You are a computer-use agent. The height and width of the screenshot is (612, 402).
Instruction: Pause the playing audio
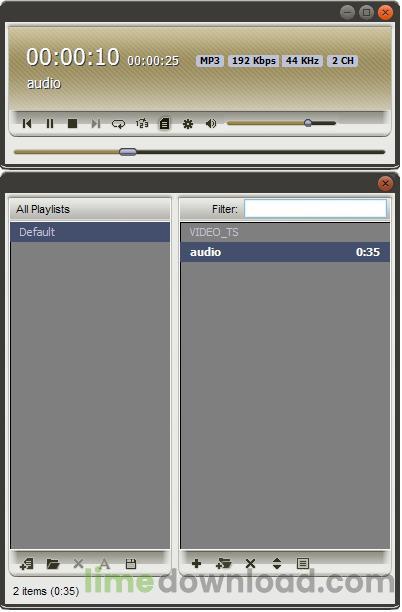[x=50, y=124]
